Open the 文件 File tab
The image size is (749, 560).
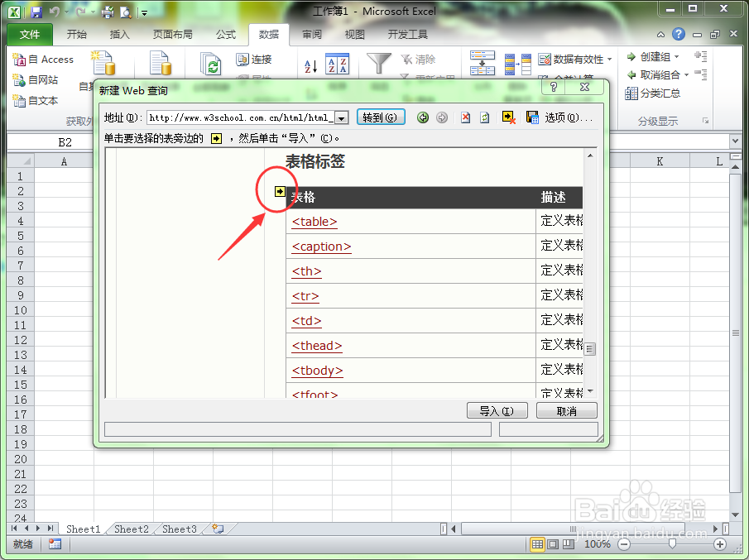30,35
